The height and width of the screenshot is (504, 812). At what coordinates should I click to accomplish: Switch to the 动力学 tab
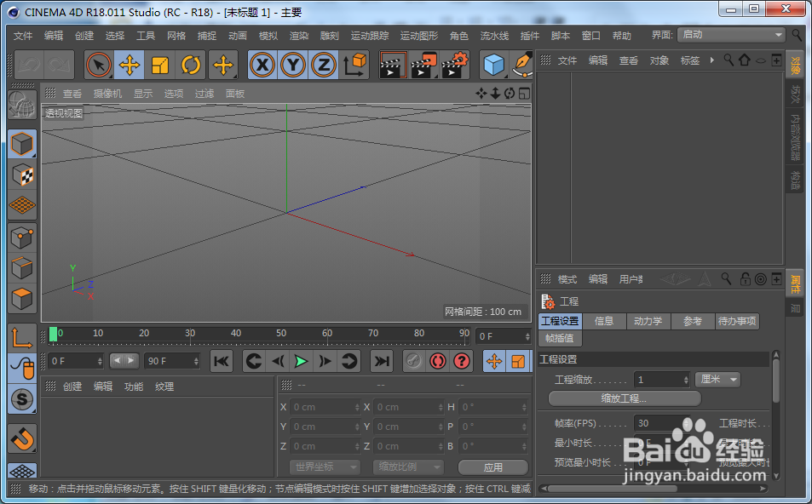648,321
